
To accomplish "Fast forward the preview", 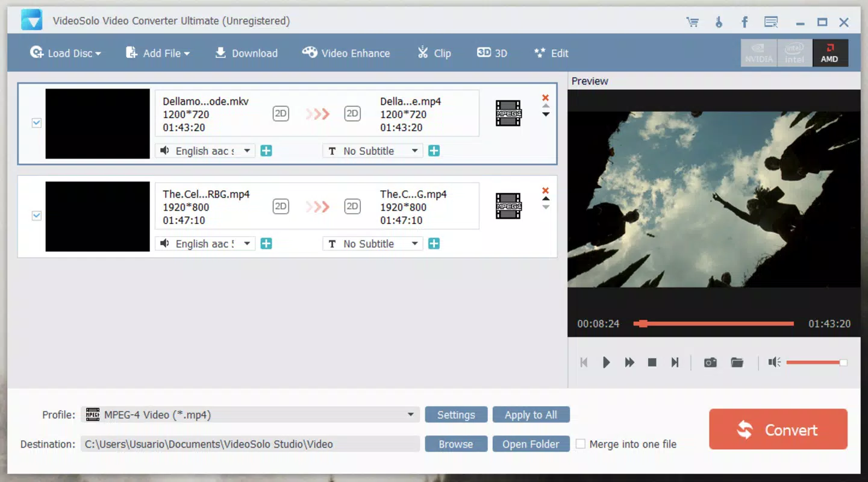I will pos(629,362).
